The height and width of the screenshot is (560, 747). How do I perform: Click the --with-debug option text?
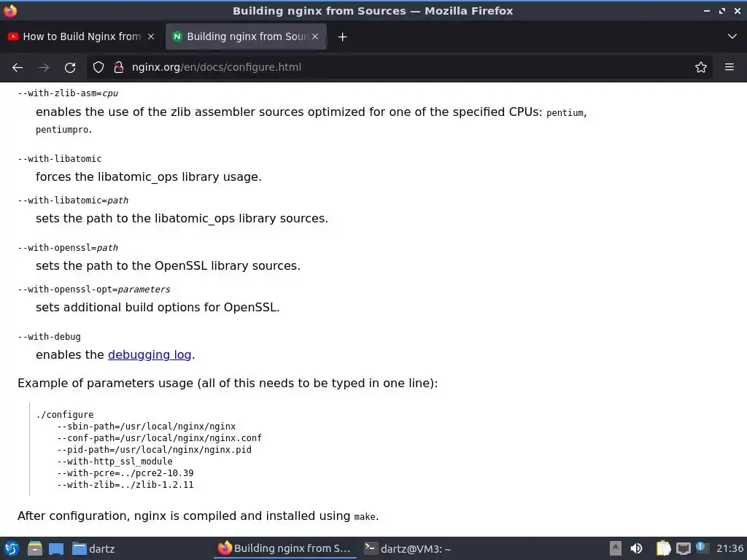(49, 337)
